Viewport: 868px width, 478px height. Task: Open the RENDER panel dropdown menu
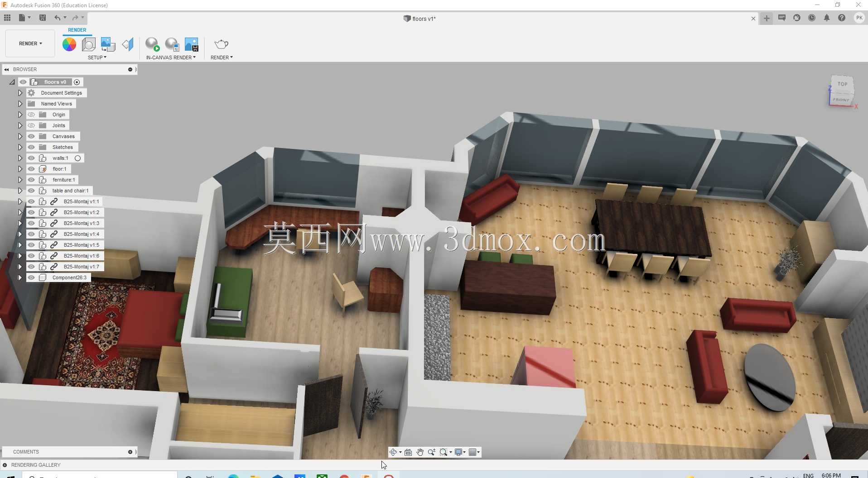coord(222,57)
